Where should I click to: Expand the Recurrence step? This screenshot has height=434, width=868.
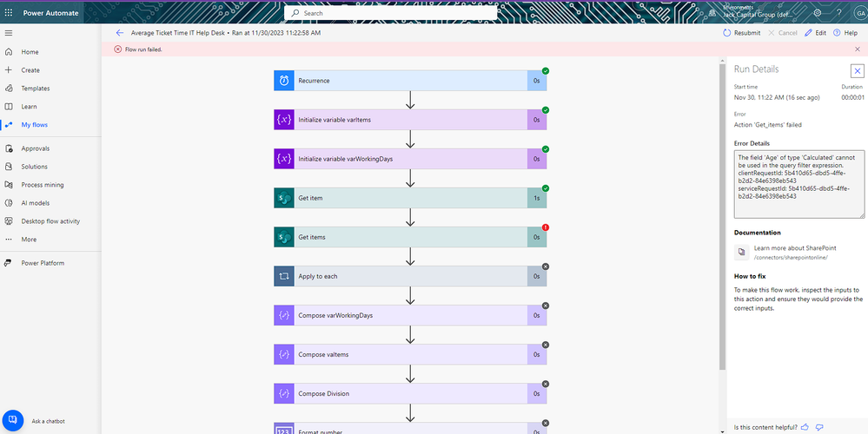point(410,81)
